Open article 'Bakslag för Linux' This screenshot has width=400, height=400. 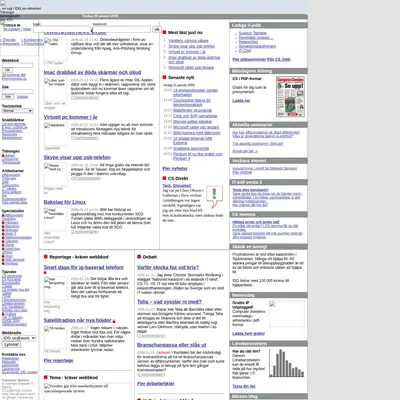65,202
